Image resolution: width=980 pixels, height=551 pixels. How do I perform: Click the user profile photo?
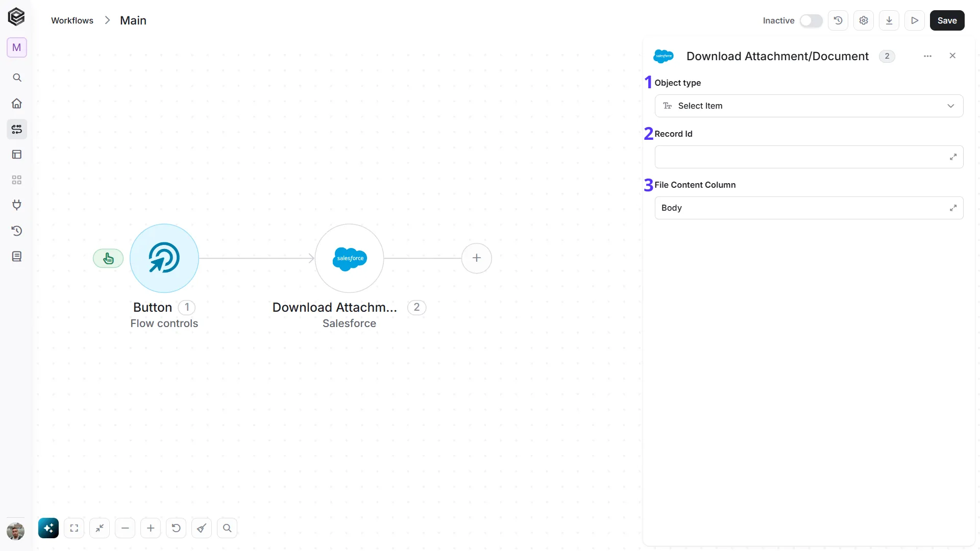click(x=16, y=531)
